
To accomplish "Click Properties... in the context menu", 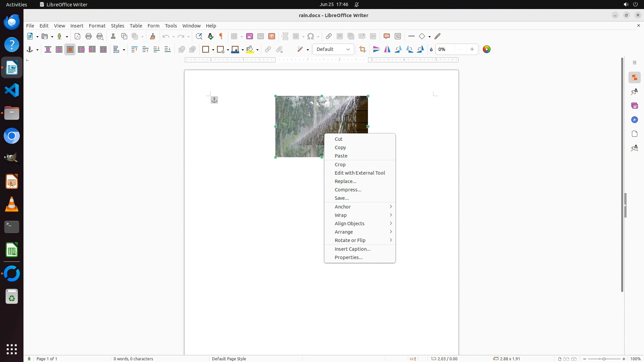I will (x=348, y=257).
